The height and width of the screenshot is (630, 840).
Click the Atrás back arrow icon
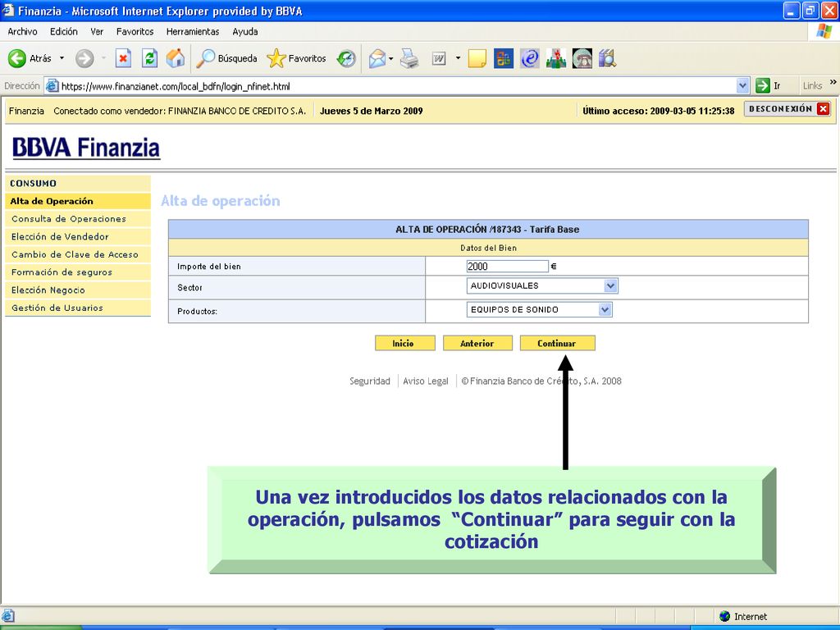click(17, 58)
